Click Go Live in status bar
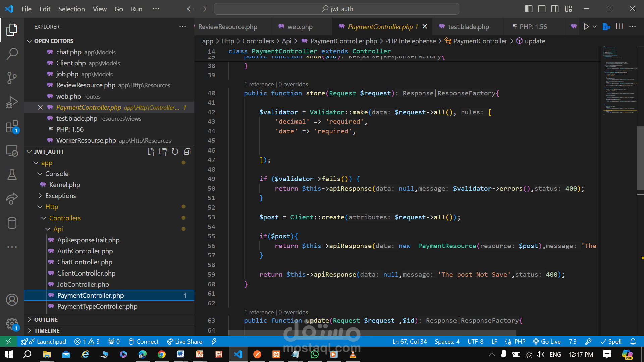This screenshot has height=362, width=644. click(547, 342)
